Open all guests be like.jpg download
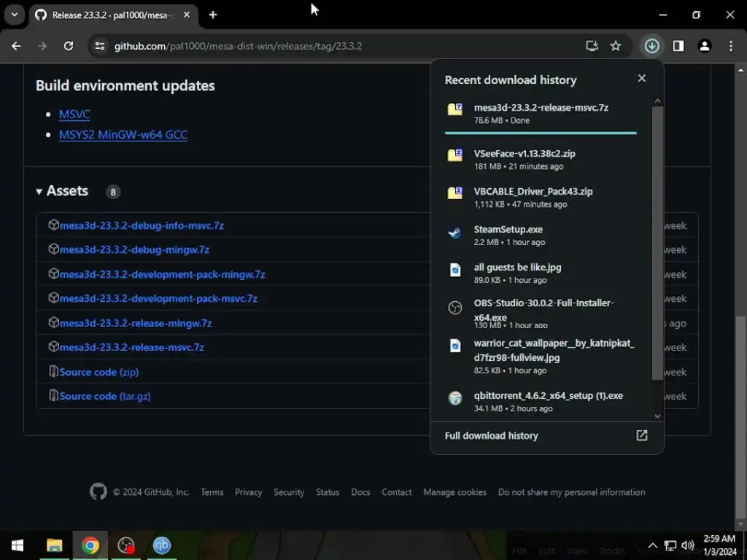 click(541, 273)
